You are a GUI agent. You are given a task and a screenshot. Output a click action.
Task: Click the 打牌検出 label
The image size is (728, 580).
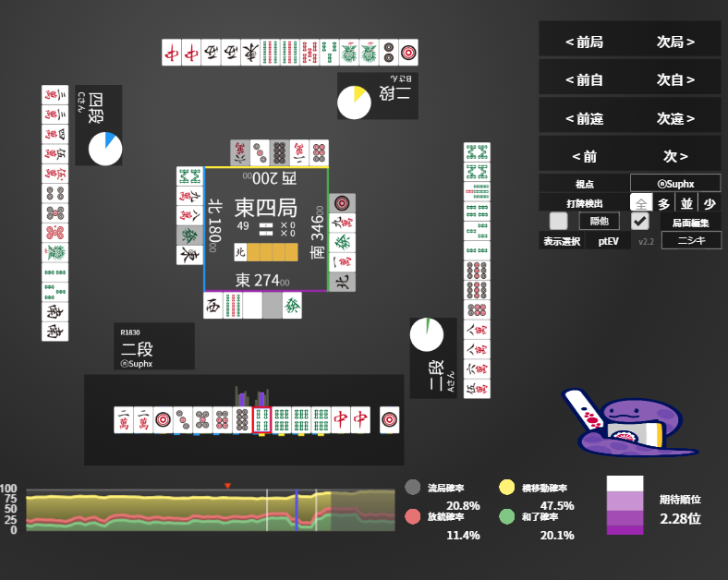(584, 203)
